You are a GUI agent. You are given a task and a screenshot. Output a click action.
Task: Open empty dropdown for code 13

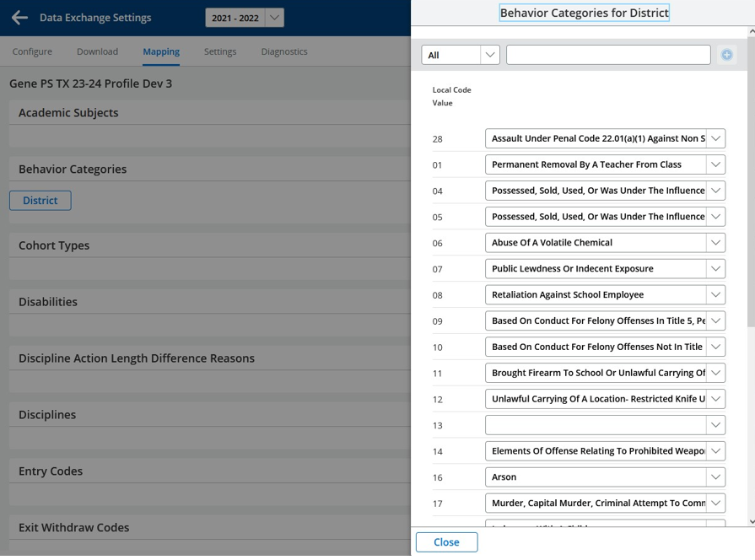715,425
